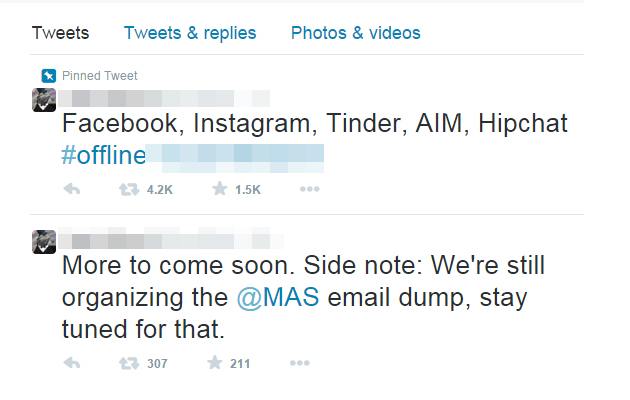Image resolution: width=630 pixels, height=400 pixels.
Task: Reply to the pinned Facebook, Instagram tweet
Action: [71, 189]
